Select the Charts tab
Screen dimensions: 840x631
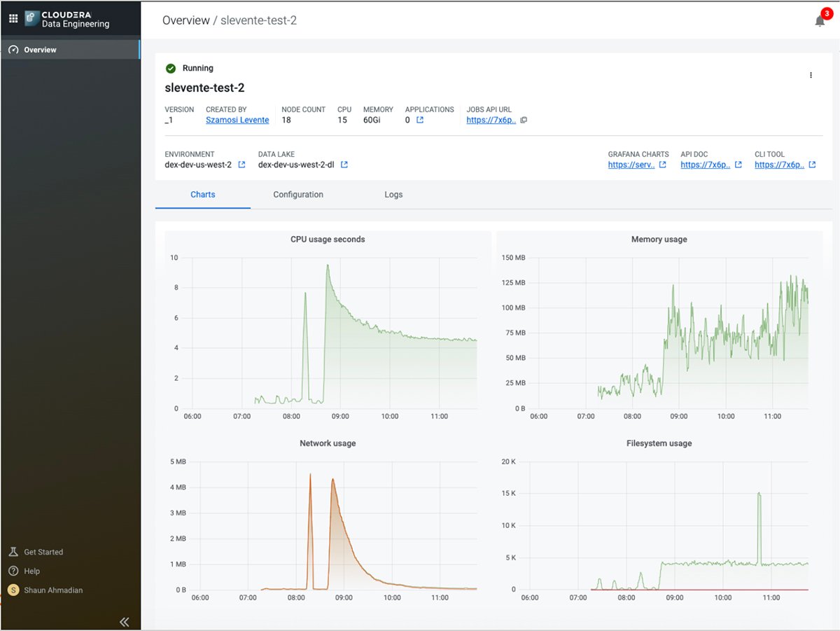click(x=202, y=195)
